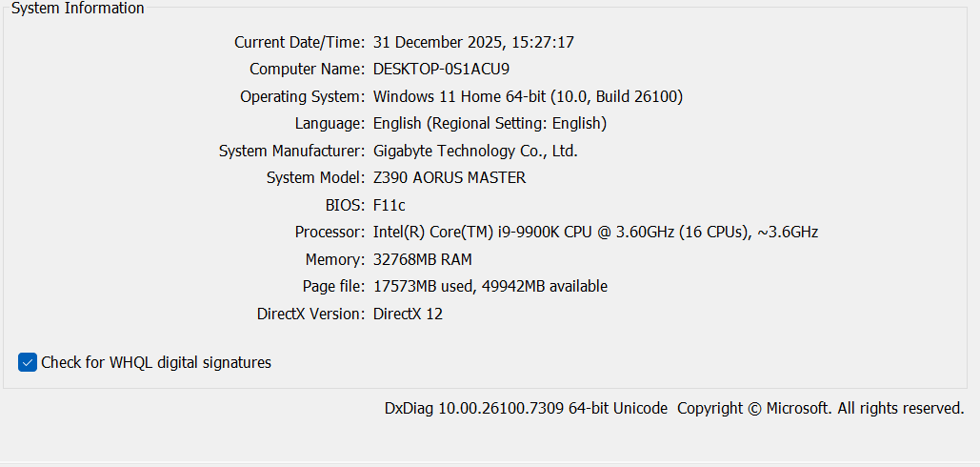Click the "Processor:" field label
This screenshot has width=980, height=467.
click(x=330, y=232)
